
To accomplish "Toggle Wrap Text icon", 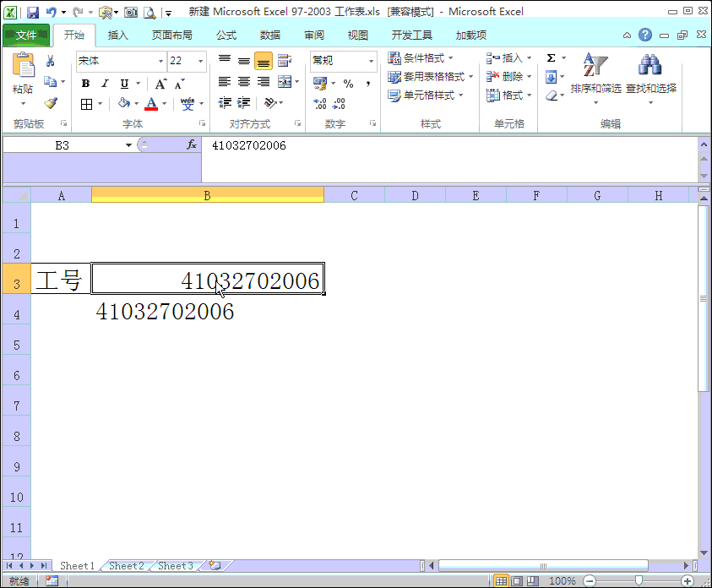I will pos(285,60).
